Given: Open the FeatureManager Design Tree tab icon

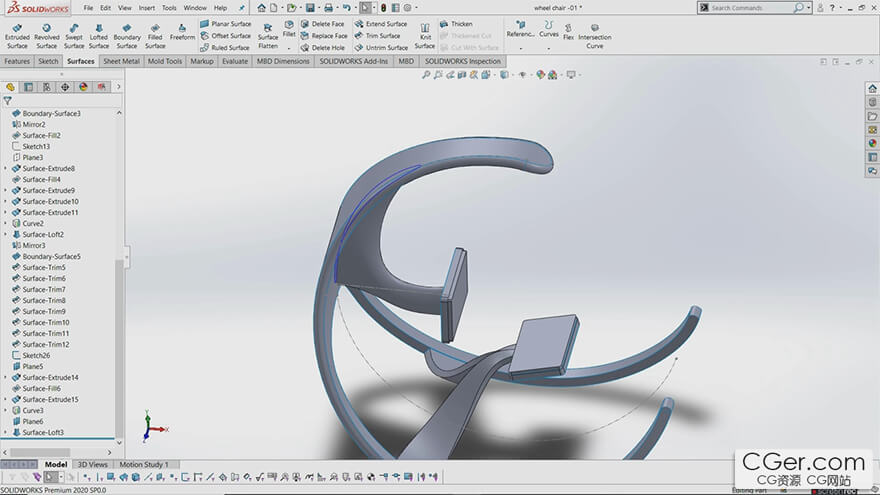Looking at the screenshot, I should 10,87.
